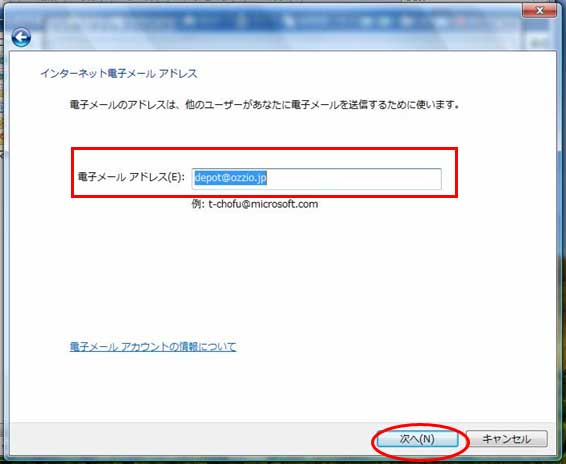Click the gray footer bar beside 次へ
This screenshot has height=464, width=566.
pyautogui.click(x=191, y=439)
